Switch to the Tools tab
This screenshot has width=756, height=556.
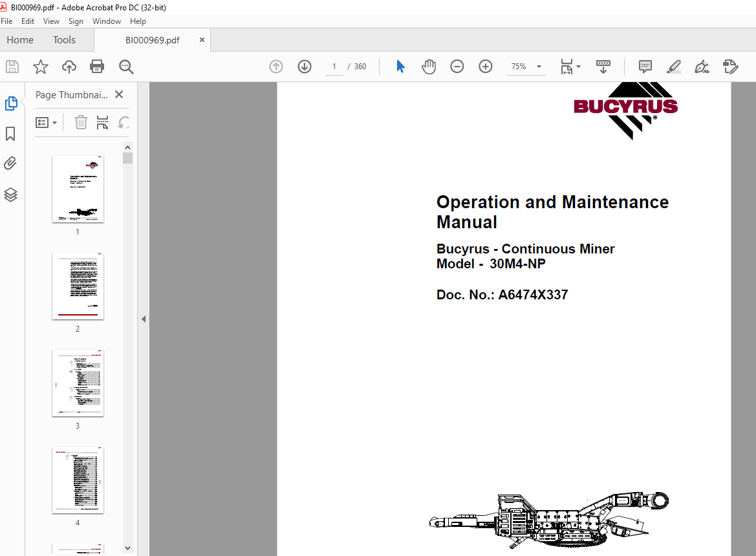tap(64, 40)
